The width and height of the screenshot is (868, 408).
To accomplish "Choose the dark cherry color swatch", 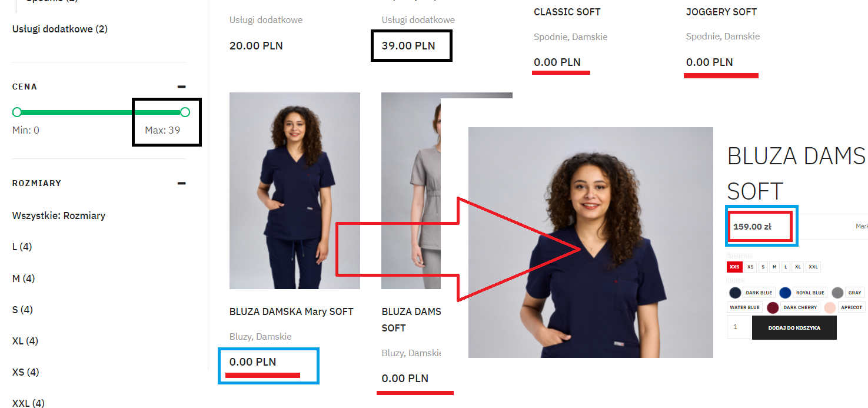I will coord(773,307).
